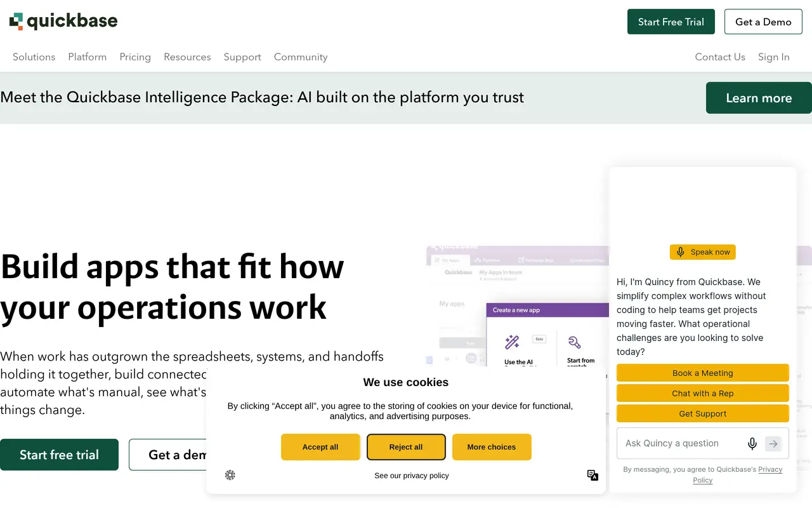The width and height of the screenshot is (812, 508).
Task: Click Sign In in the navigation
Action: point(774,57)
